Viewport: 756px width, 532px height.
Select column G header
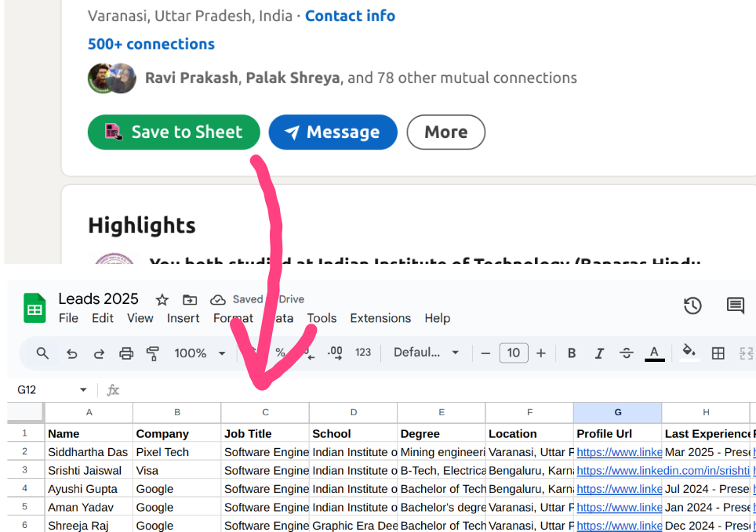tap(617, 411)
